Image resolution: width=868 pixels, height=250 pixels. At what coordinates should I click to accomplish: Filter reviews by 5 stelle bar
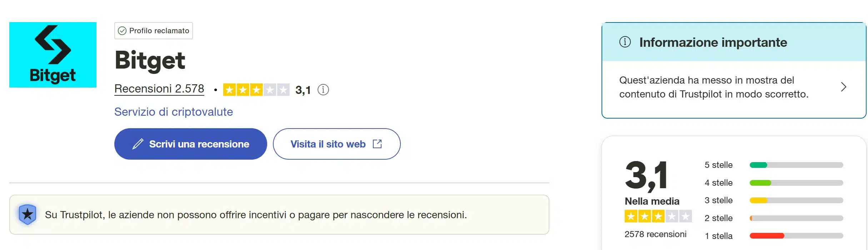point(796,165)
